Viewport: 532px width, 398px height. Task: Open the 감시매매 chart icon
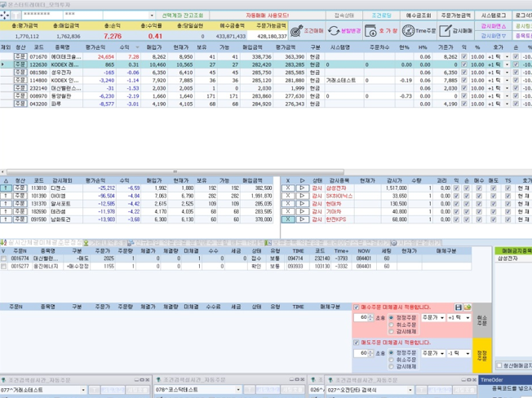(x=445, y=31)
